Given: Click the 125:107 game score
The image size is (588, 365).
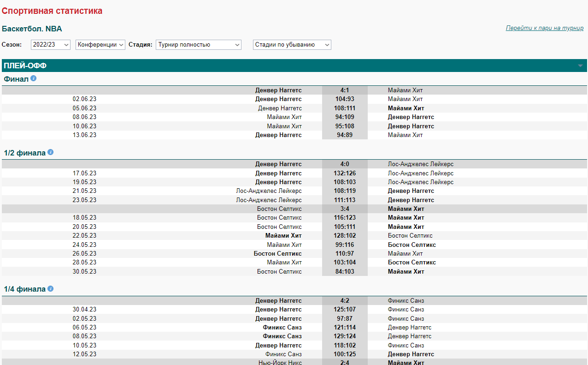Looking at the screenshot, I should click(345, 310).
